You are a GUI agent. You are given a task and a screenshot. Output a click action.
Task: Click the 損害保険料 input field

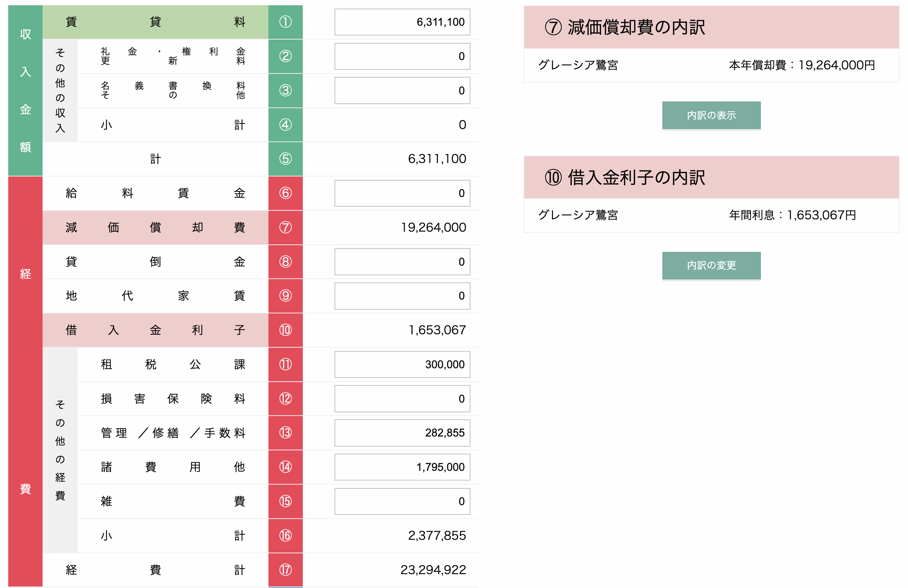point(402,398)
